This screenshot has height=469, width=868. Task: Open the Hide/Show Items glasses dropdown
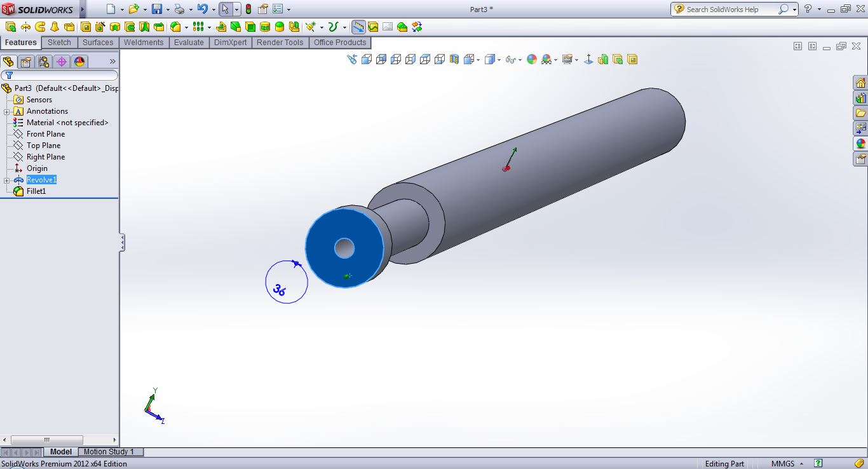[x=510, y=59]
